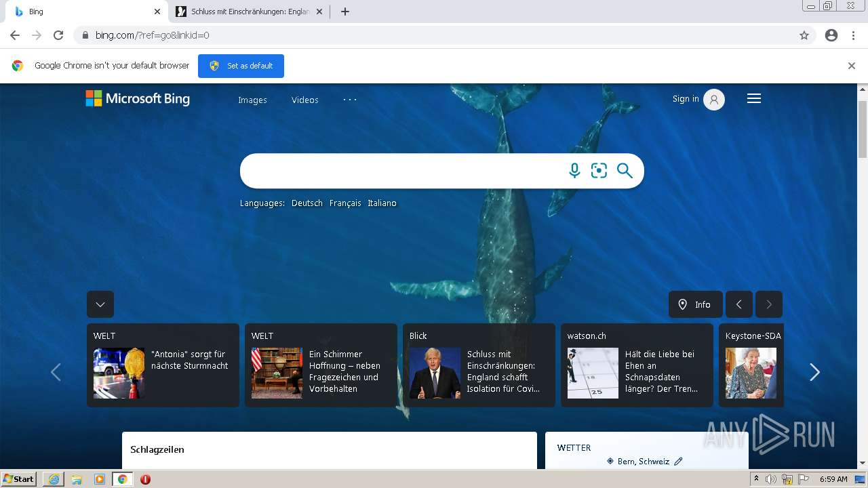Click scrollbar down arrow
The image size is (868, 488).
[x=863, y=463]
